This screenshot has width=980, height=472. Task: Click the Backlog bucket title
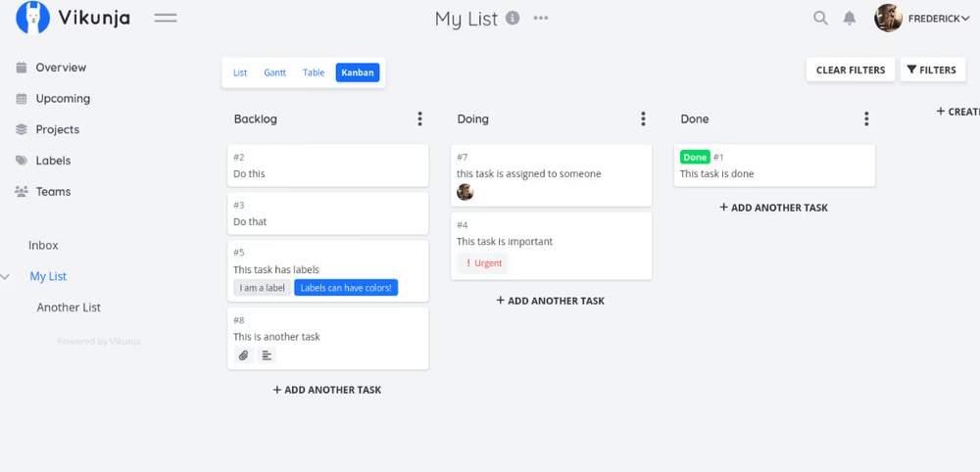pos(256,118)
